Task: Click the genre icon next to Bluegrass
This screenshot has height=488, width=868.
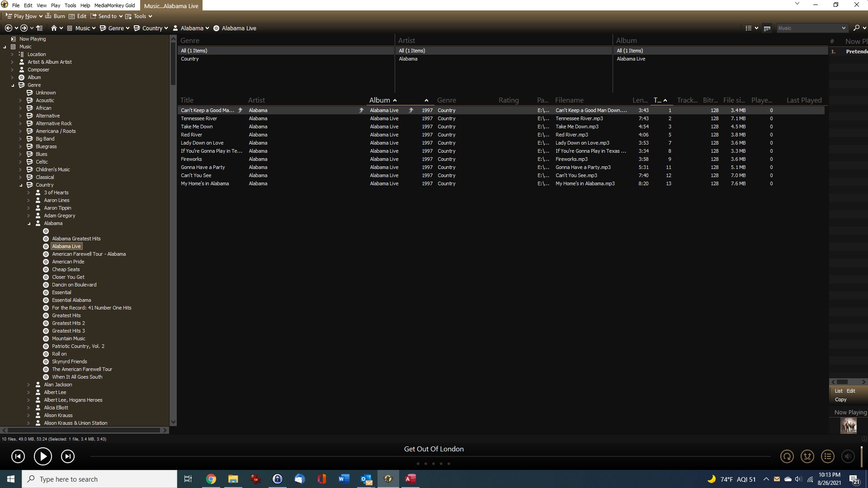Action: coord(30,146)
